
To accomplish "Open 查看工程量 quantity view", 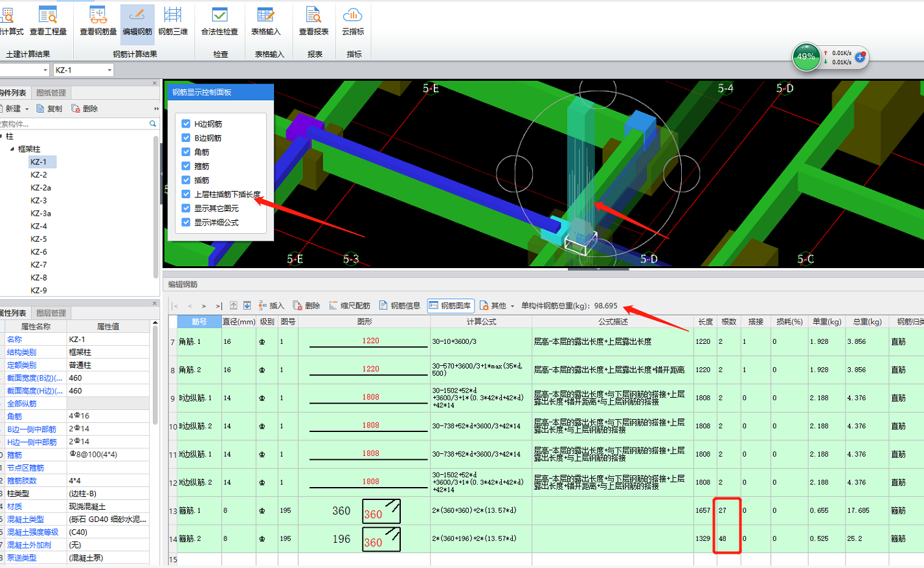I will tap(48, 20).
